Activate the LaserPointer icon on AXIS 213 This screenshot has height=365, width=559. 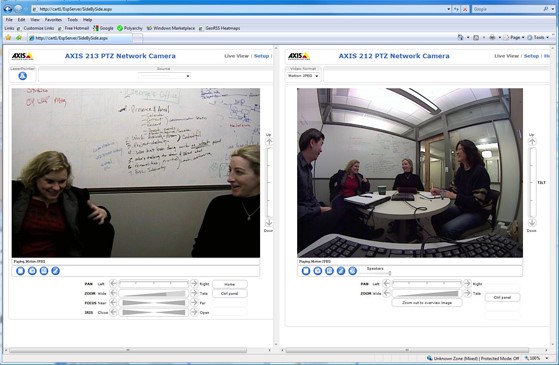tap(22, 76)
